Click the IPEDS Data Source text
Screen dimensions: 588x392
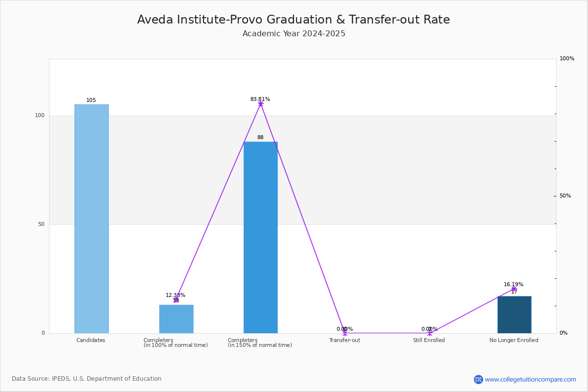(87, 379)
